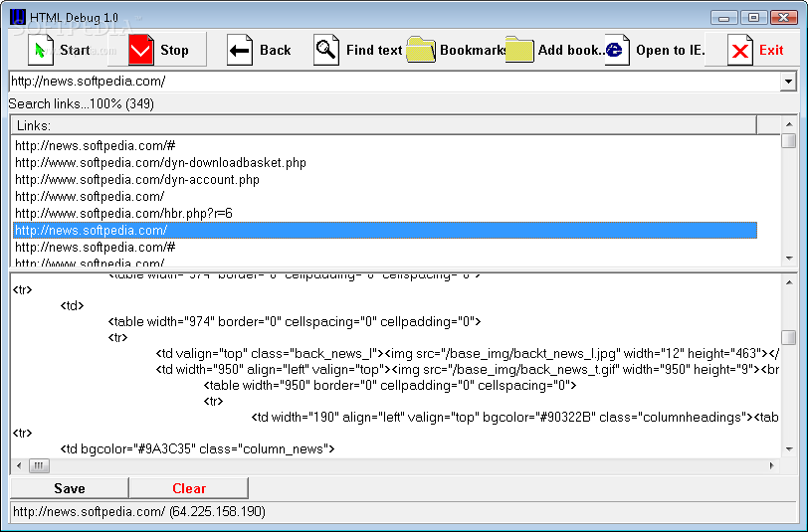
Task: Close the HTML Debug window
Action: (x=784, y=18)
